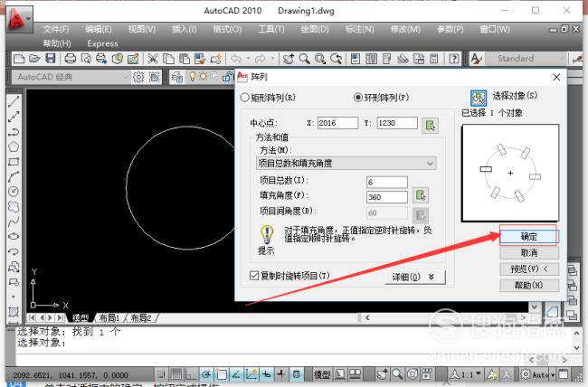This screenshot has height=387, width=588.
Task: Click the total number of items field
Action: (x=386, y=183)
